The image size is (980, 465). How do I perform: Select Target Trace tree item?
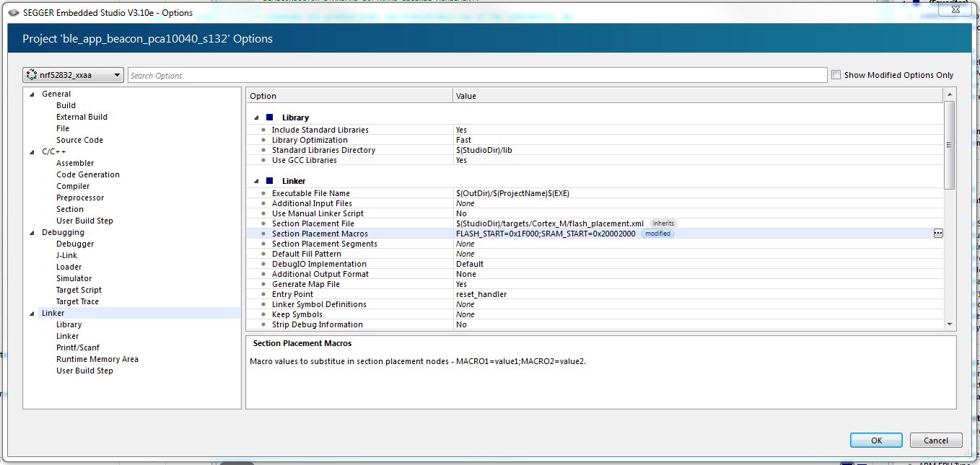click(78, 301)
